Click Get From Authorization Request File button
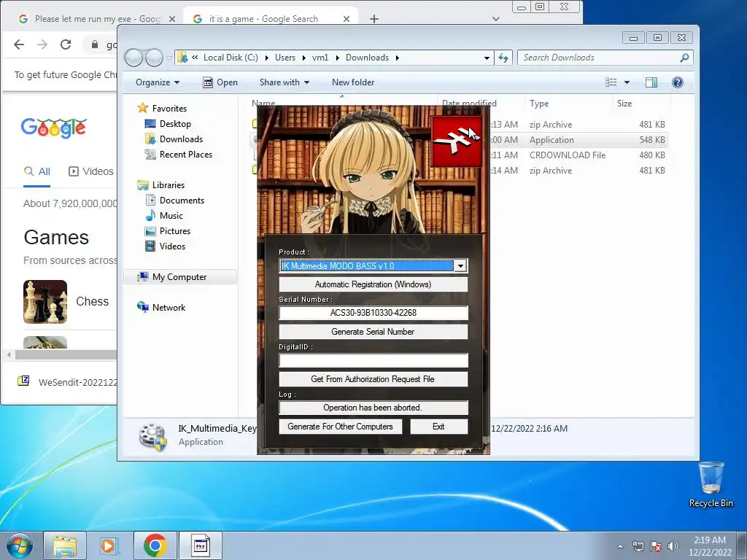Image resolution: width=747 pixels, height=560 pixels. pos(373,379)
